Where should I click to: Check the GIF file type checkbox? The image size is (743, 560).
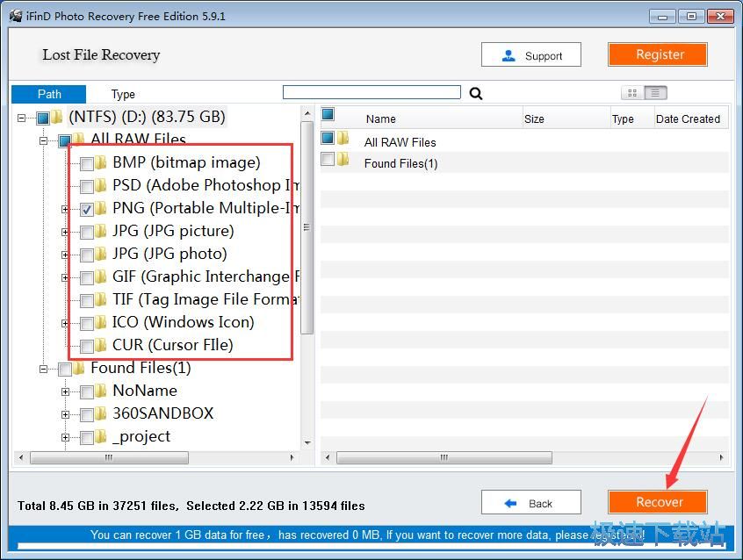(x=87, y=277)
